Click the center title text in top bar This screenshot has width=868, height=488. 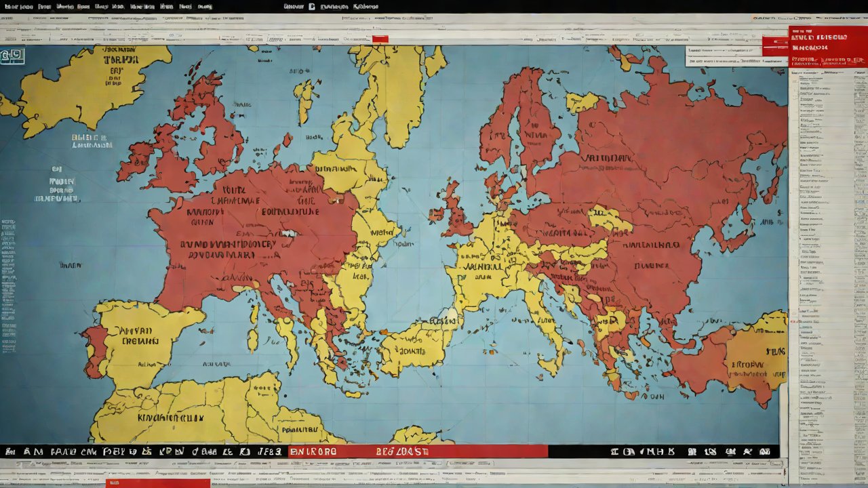click(x=332, y=6)
